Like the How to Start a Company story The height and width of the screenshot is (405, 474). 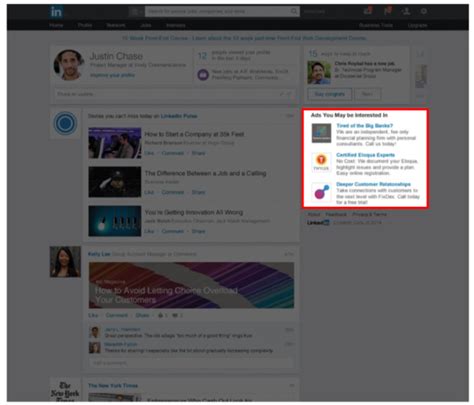point(149,153)
